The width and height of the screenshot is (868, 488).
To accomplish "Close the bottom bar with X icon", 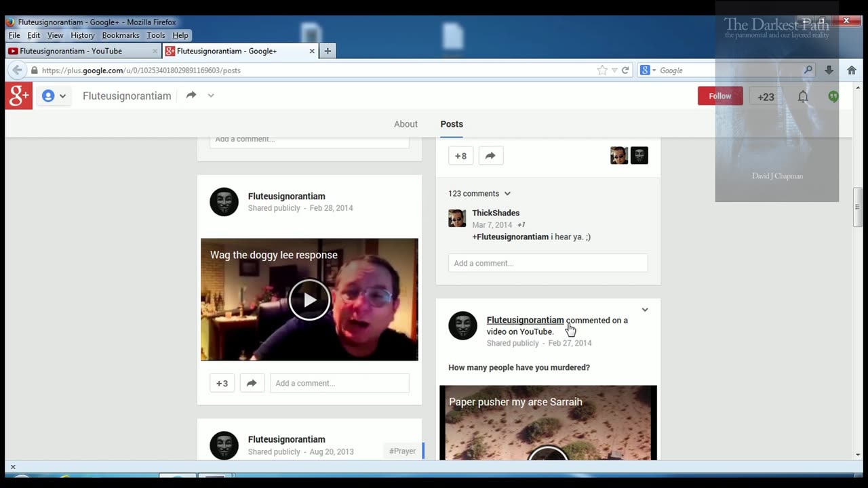I will (x=12, y=467).
